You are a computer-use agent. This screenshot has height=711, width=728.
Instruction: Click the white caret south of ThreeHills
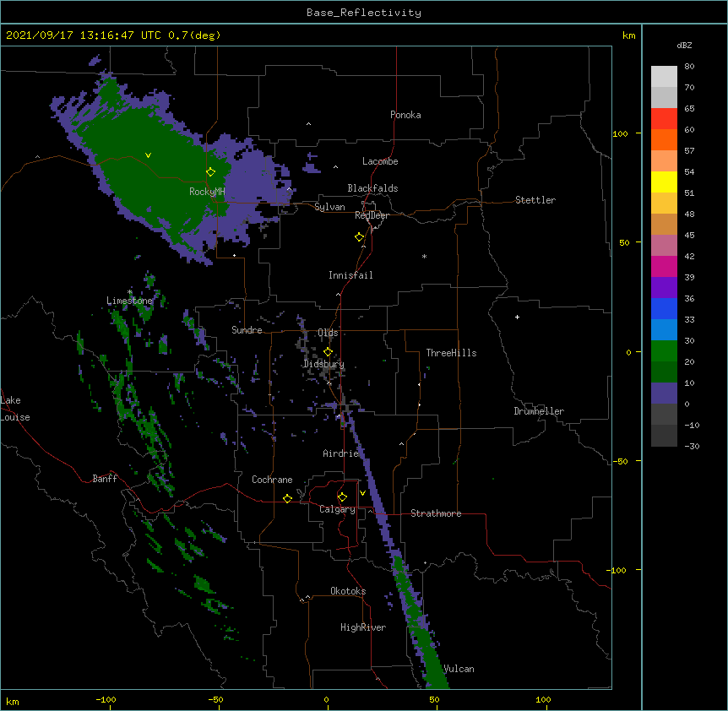[x=402, y=443]
